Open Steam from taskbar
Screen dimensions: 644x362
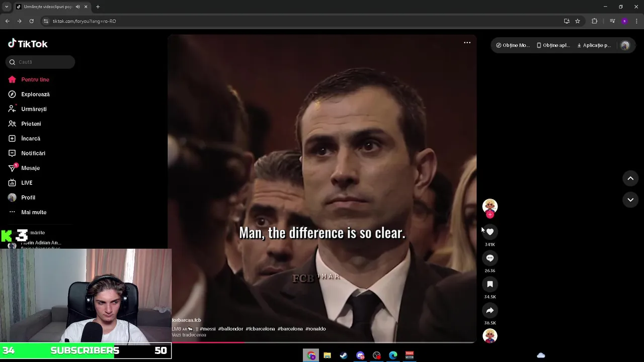[x=344, y=355]
